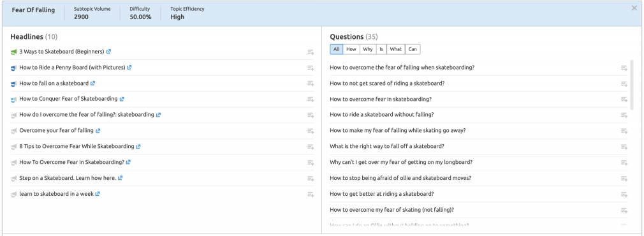The height and width of the screenshot is (236, 644).
Task: Open external link for Step on a Skateboard headline
Action: click(121, 178)
